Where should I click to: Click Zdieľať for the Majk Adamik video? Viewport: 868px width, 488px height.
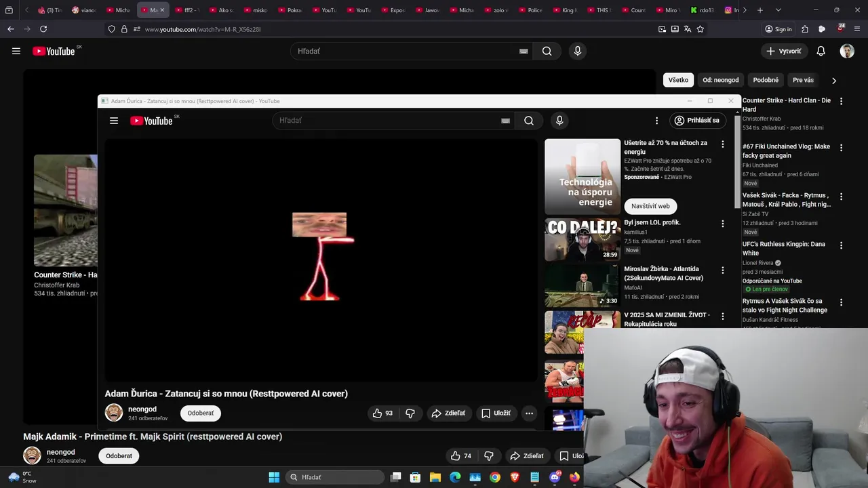(x=528, y=456)
